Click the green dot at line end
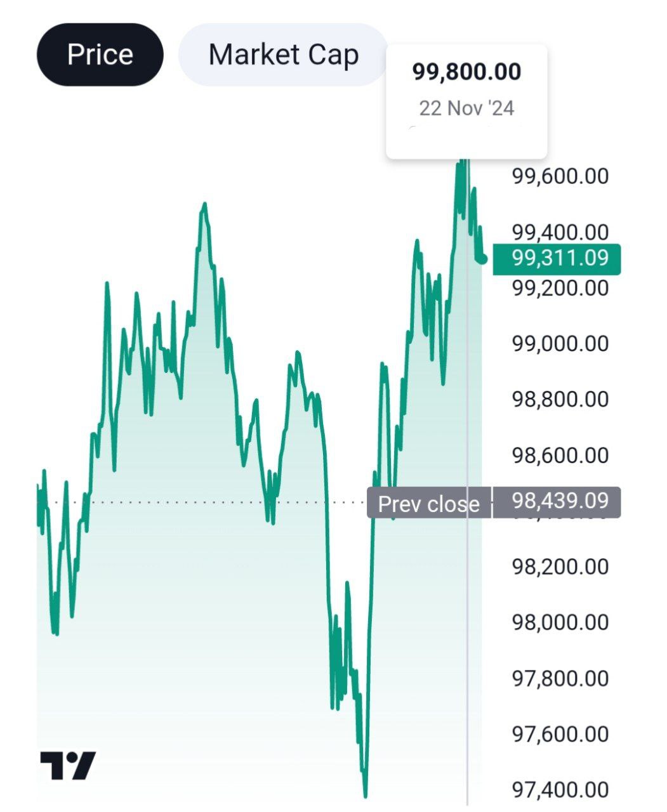The height and width of the screenshot is (812, 667). 484,258
